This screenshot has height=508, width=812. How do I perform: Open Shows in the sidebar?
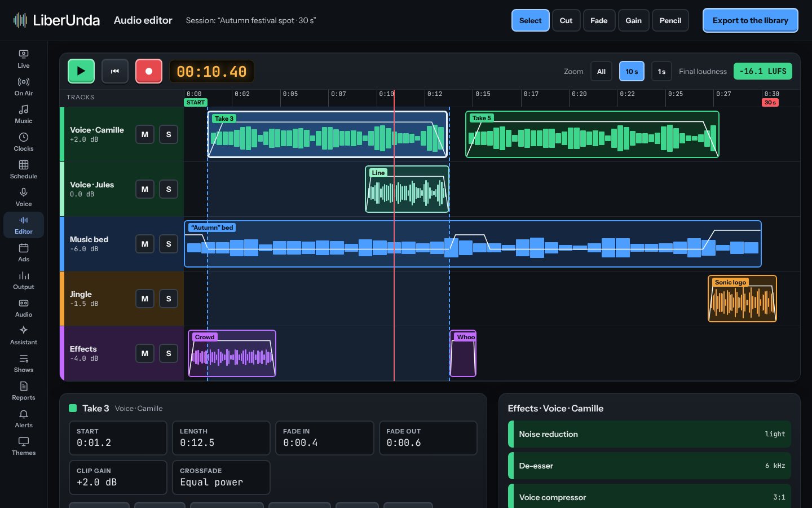(24, 363)
